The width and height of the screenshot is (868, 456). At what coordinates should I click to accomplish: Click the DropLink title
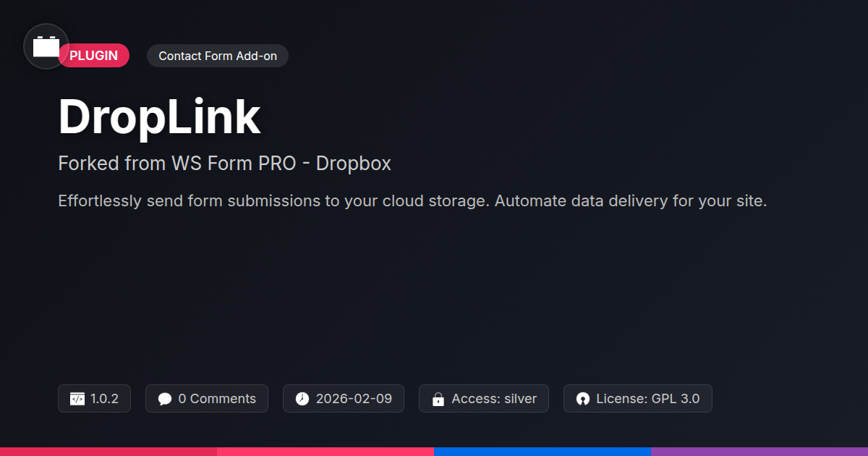pyautogui.click(x=159, y=117)
